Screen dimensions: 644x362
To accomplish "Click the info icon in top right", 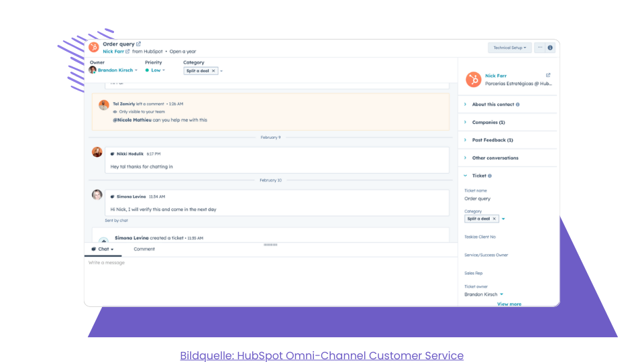I will pos(550,48).
